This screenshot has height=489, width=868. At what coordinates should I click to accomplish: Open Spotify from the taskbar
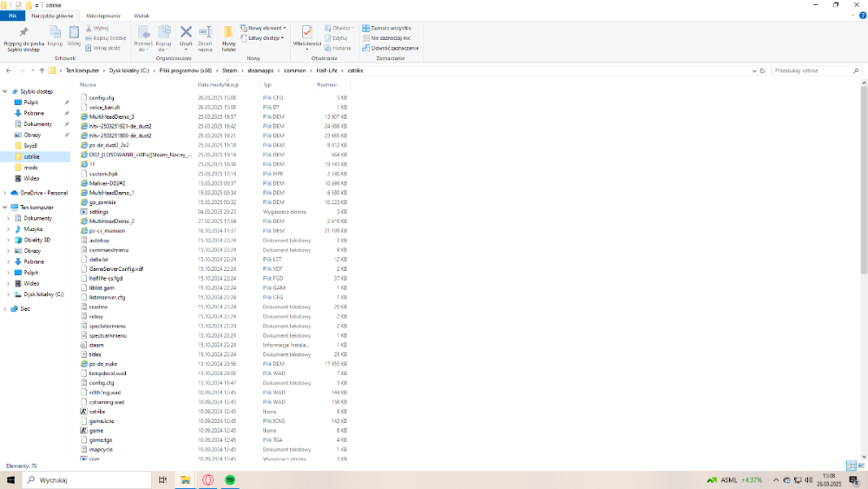coord(230,479)
